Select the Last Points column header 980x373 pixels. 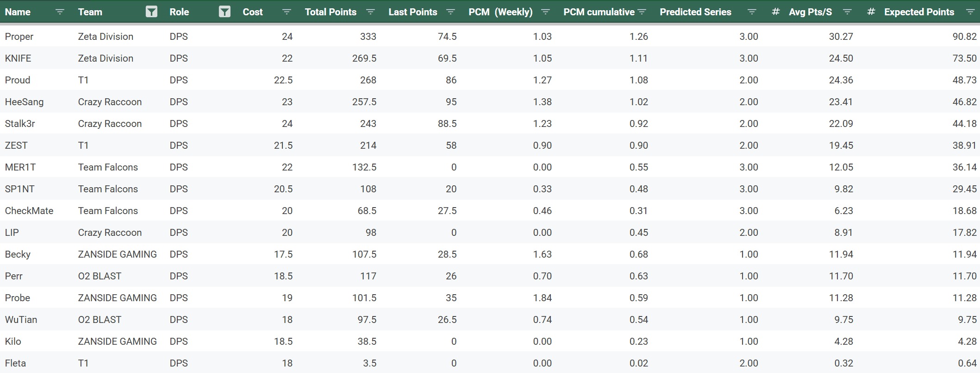pyautogui.click(x=413, y=12)
